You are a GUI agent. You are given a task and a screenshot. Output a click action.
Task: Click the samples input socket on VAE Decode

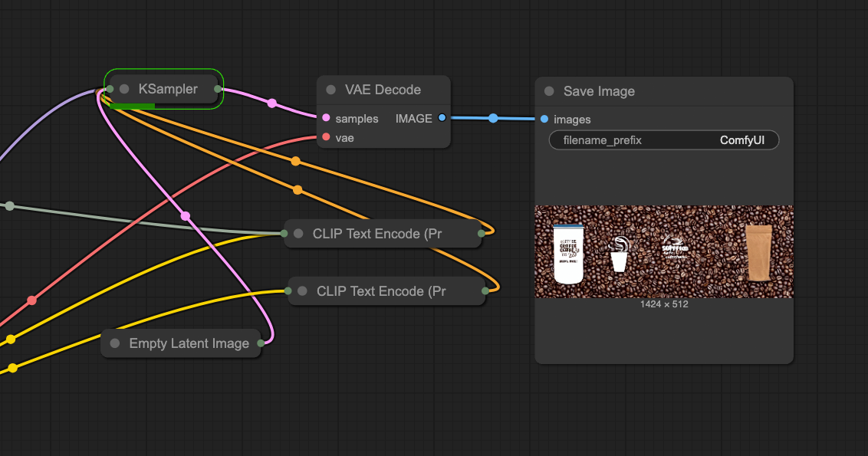326,118
